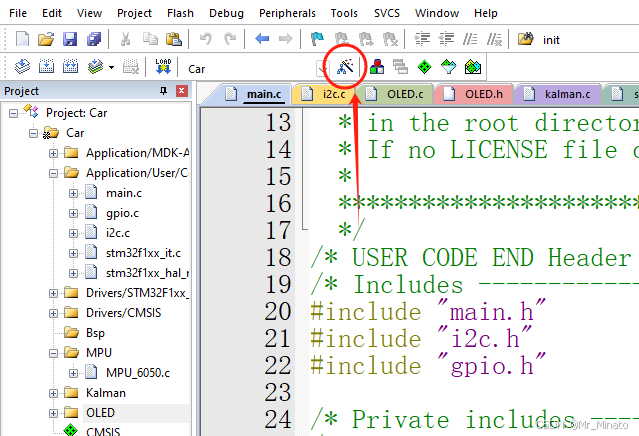The image size is (639, 436).
Task: Insert bookmark with flag icon
Action: (x=317, y=39)
